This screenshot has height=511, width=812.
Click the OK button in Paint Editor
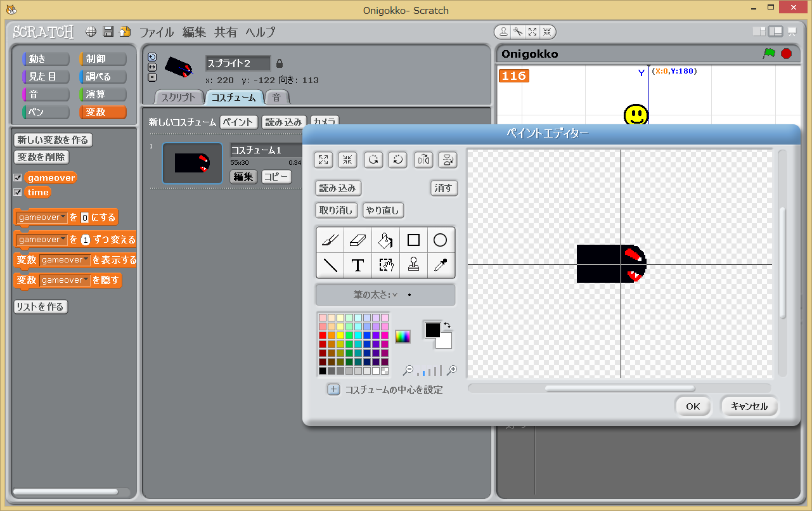pos(693,406)
